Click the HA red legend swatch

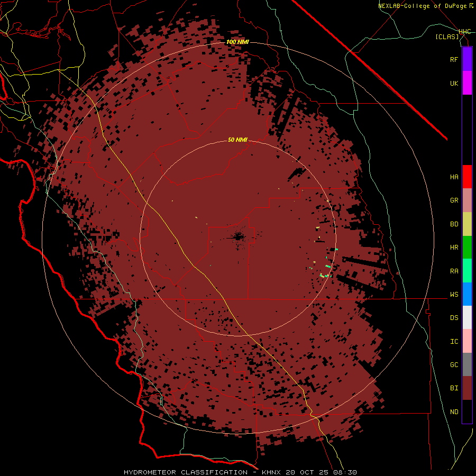[x=467, y=177]
